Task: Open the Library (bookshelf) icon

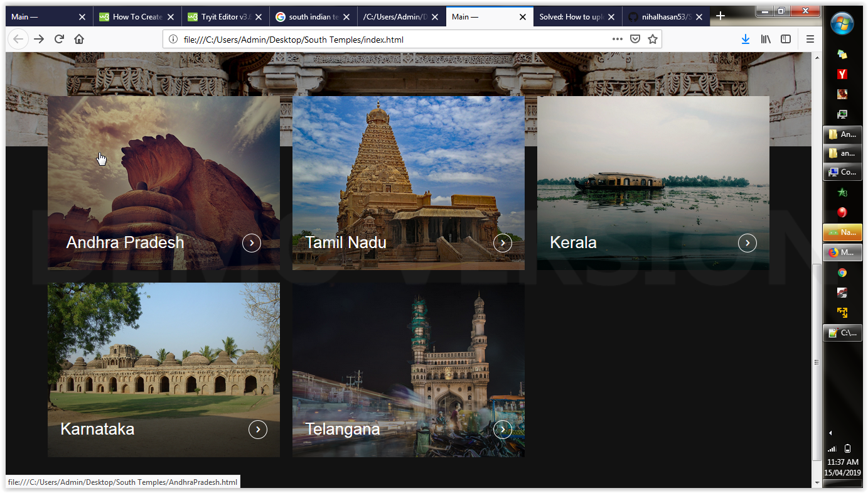Action: click(766, 38)
